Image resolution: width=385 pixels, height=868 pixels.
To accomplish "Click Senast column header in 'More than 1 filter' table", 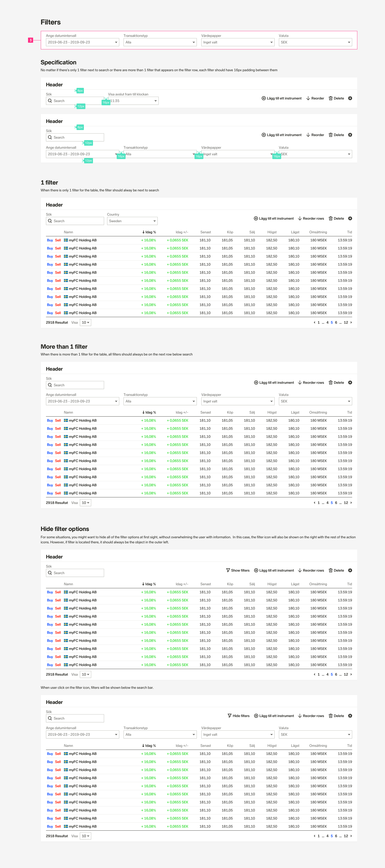I will coord(206,412).
